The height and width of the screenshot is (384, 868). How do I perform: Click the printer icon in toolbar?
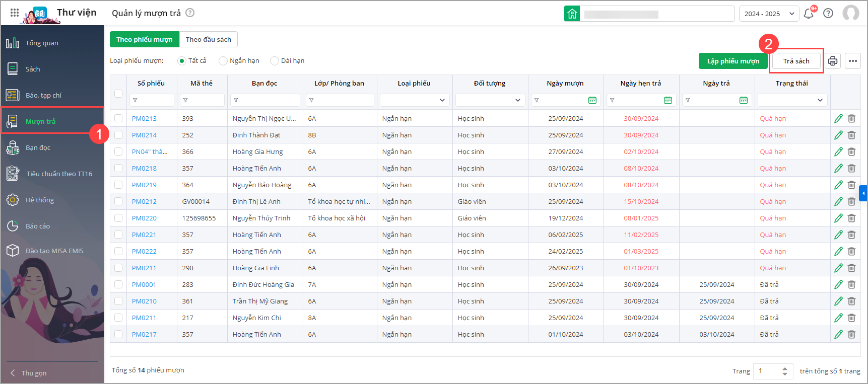coord(832,61)
